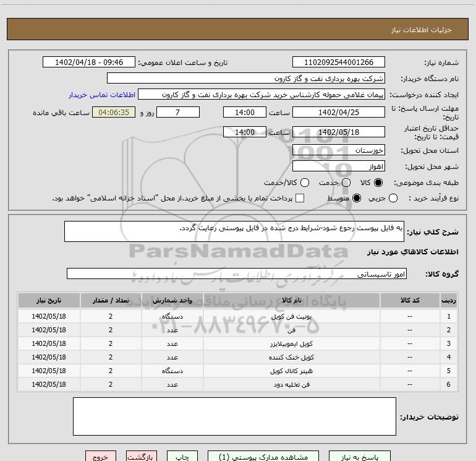Click the remaining days field showing 7
The height and width of the screenshot is (461, 476).
[x=178, y=112]
